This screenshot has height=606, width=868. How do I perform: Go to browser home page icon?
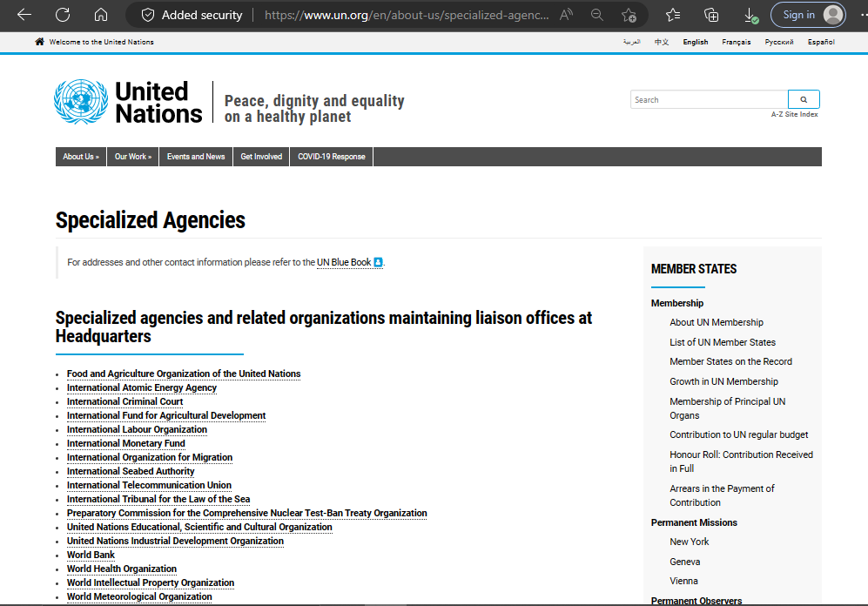coord(101,15)
